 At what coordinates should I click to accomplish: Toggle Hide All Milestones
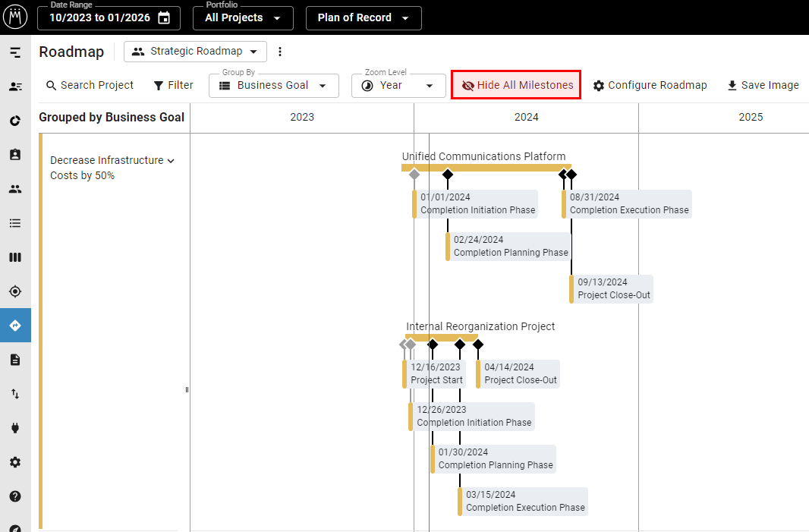point(515,85)
